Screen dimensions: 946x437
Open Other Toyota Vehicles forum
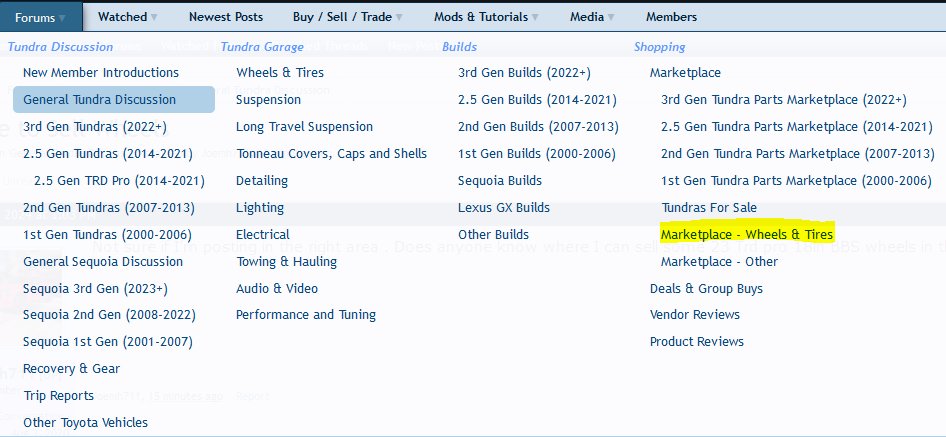(x=85, y=423)
